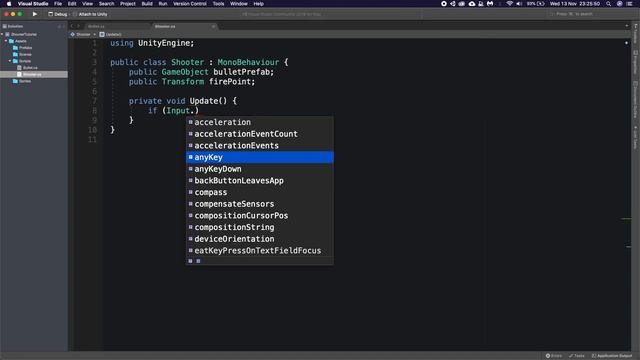Choose acceleration from the autocomplete list

(x=260, y=122)
